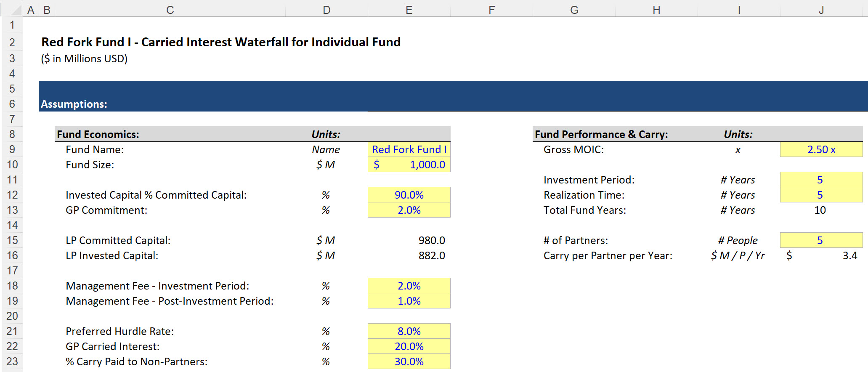Select % Carry Paid to Non-Partners 30.0%
Screen dimensions: 868x372
pyautogui.click(x=409, y=361)
